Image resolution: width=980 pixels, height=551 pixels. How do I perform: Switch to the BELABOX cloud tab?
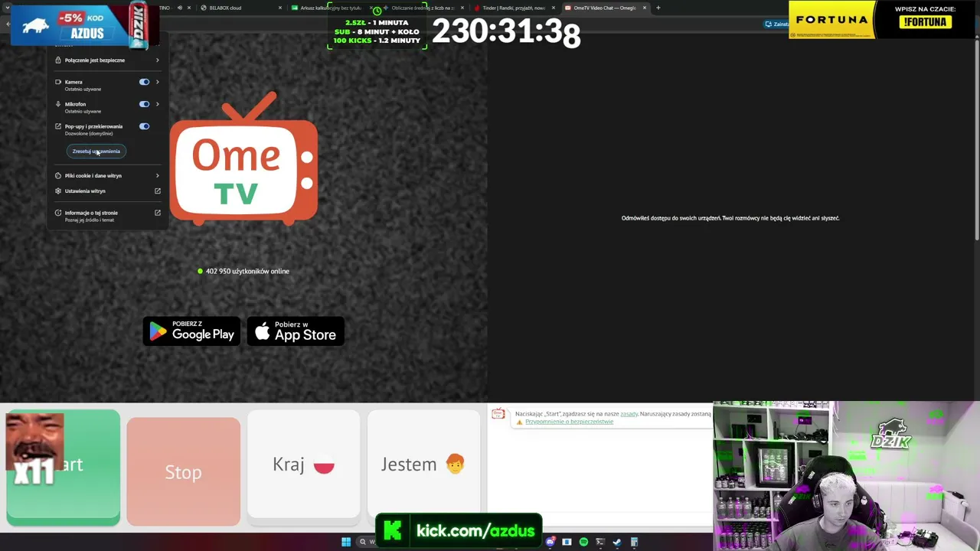point(240,8)
